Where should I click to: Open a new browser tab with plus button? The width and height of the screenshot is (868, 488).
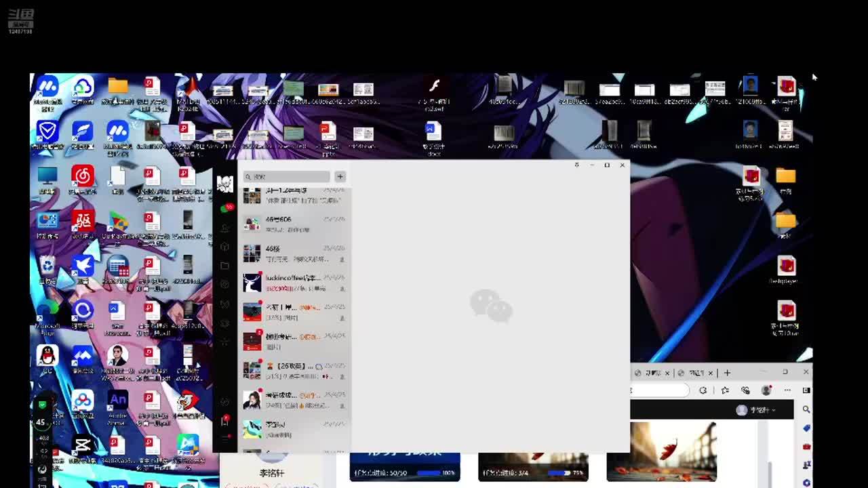(727, 373)
